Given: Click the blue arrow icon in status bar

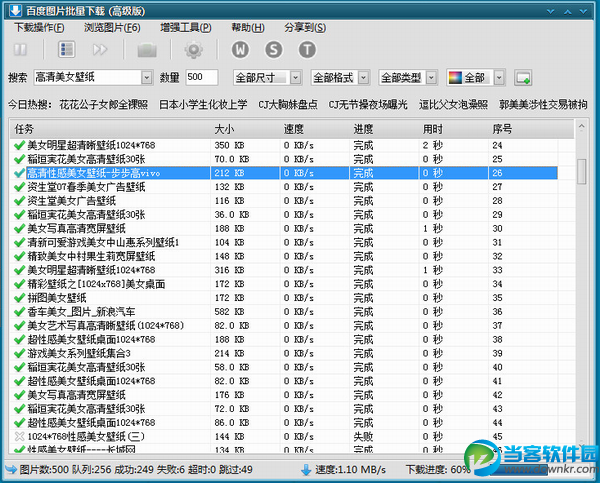Looking at the screenshot, I should pyautogui.click(x=11, y=469).
